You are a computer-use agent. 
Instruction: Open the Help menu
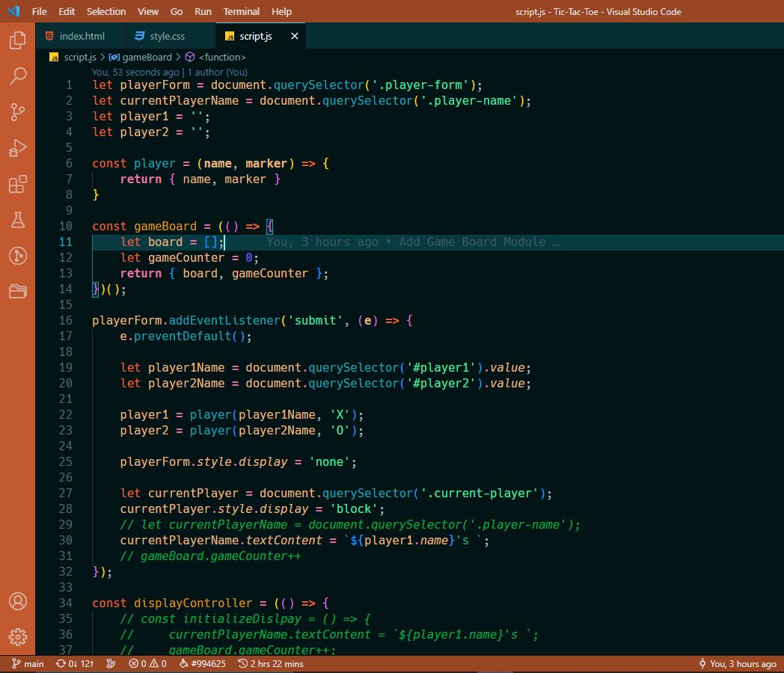click(281, 11)
